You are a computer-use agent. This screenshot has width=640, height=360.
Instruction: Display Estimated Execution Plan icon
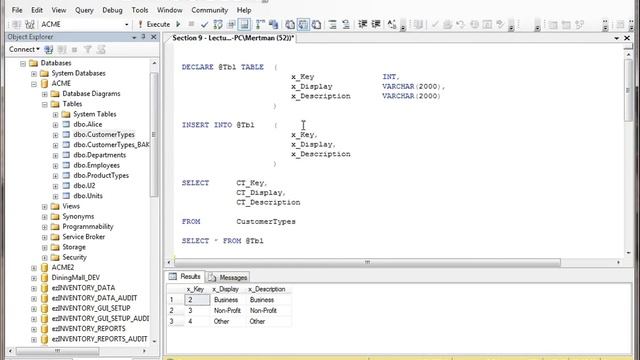[x=218, y=24]
